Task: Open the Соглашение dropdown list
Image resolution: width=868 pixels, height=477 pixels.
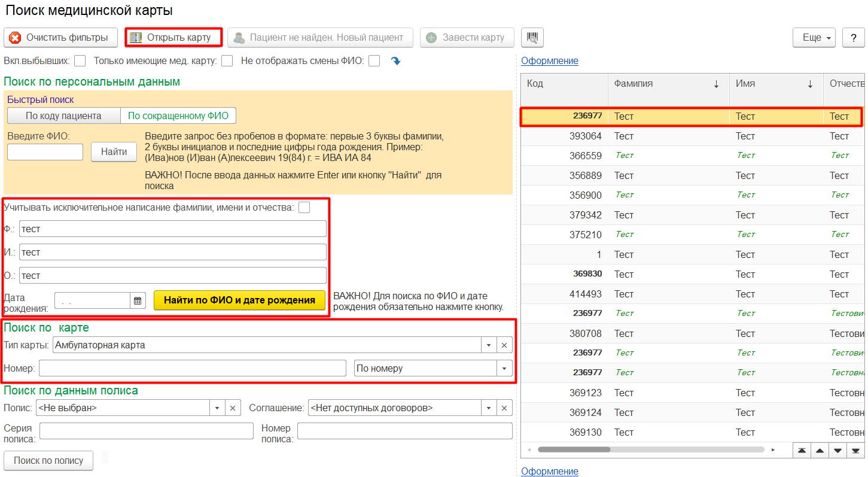Action: (x=489, y=408)
